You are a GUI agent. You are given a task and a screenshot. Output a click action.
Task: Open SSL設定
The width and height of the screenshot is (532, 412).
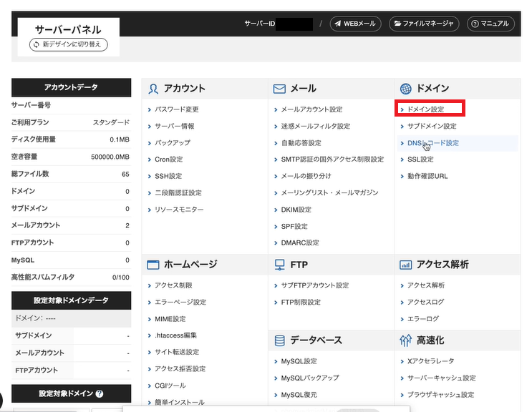(420, 160)
